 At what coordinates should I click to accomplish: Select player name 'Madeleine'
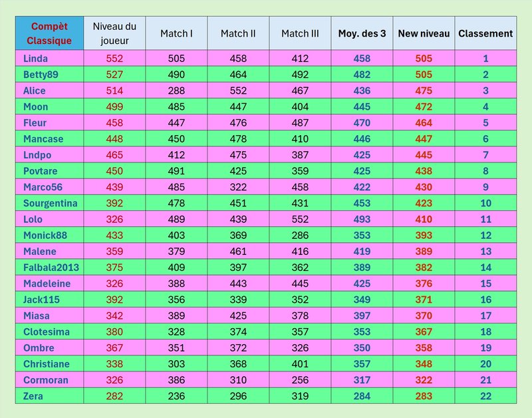[47, 284]
